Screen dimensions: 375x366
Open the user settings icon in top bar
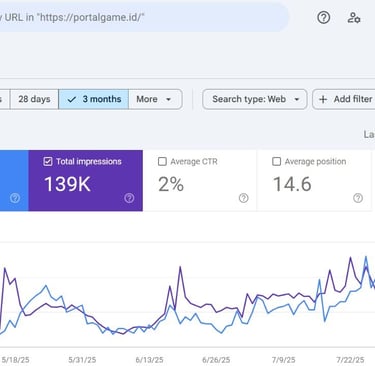(x=354, y=17)
